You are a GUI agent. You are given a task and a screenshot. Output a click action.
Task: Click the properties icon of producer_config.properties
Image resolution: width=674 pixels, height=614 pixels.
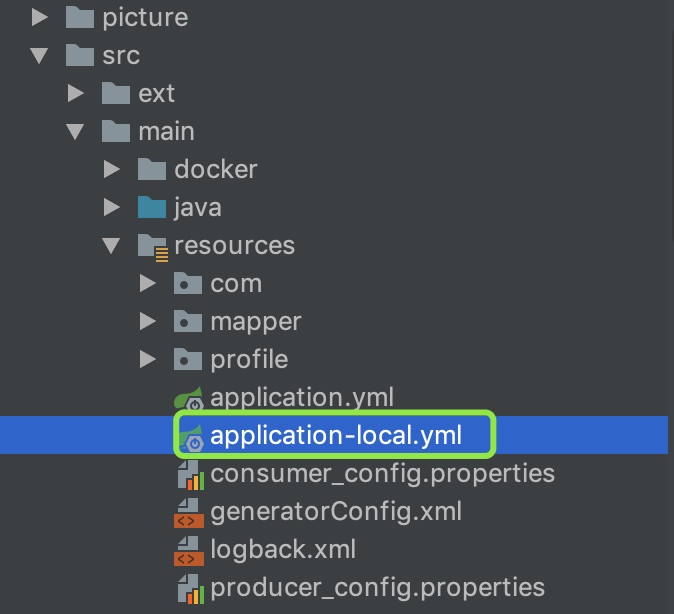(x=190, y=589)
